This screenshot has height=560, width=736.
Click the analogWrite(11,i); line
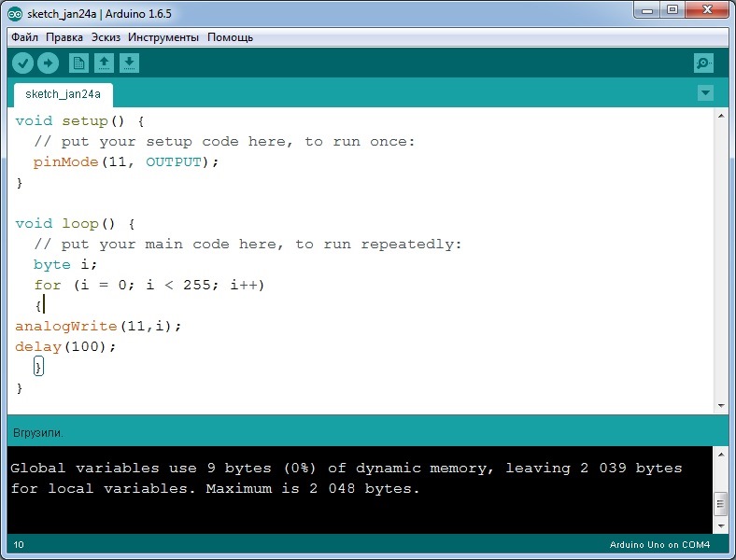tap(98, 326)
